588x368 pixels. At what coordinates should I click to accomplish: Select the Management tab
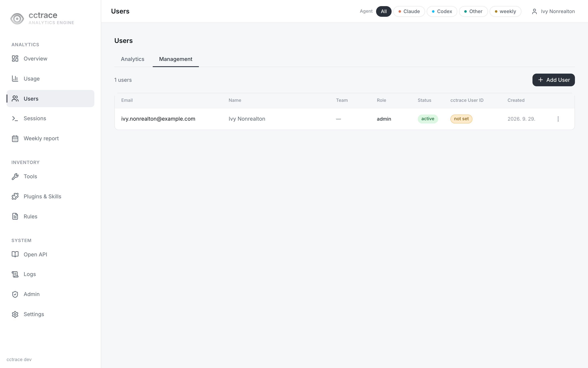pyautogui.click(x=176, y=59)
